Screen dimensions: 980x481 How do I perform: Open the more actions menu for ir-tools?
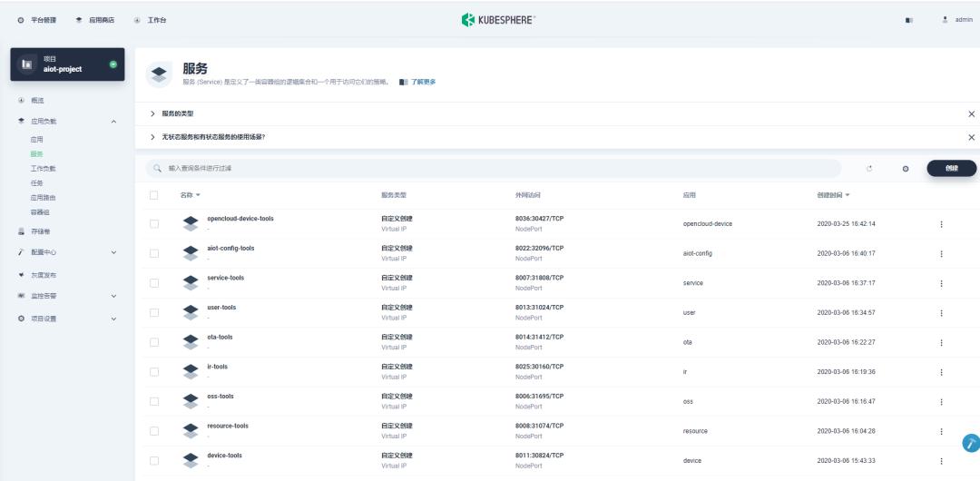(x=941, y=372)
